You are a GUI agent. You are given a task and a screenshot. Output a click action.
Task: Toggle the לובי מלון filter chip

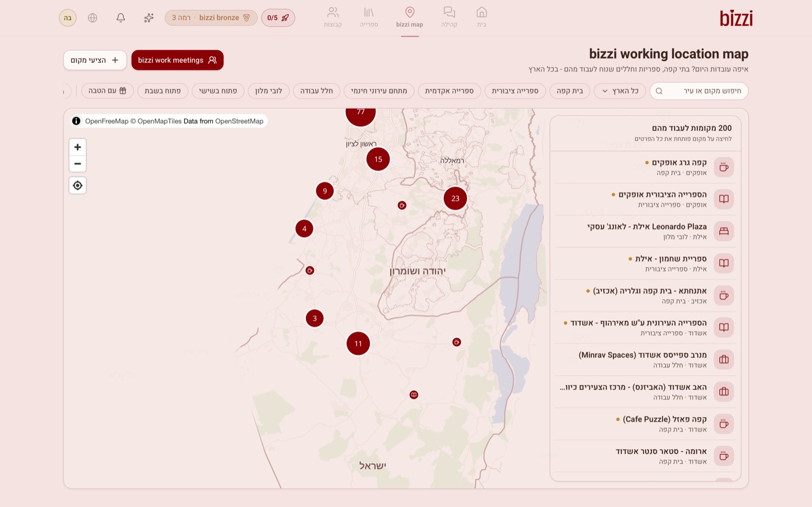tap(269, 91)
